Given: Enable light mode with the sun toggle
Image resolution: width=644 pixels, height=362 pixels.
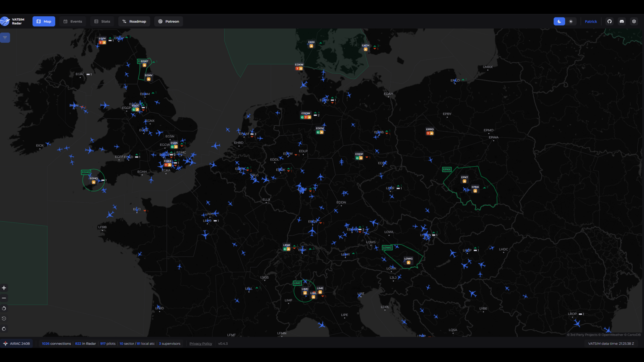Looking at the screenshot, I should coord(571,21).
